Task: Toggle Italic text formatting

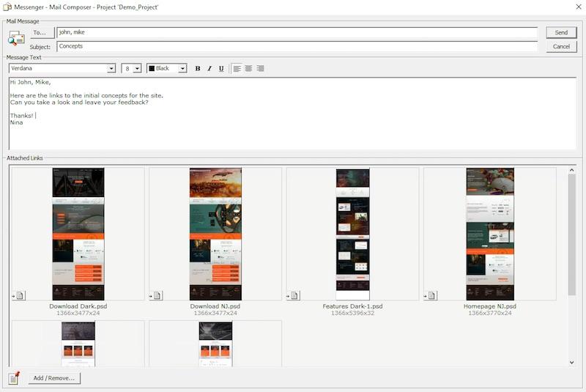Action: click(x=209, y=69)
